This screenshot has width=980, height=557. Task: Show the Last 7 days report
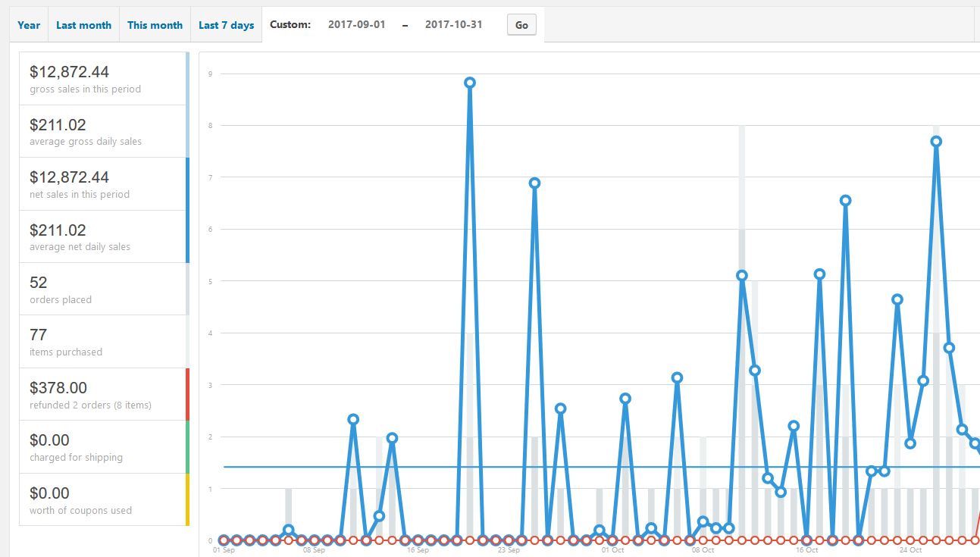226,24
